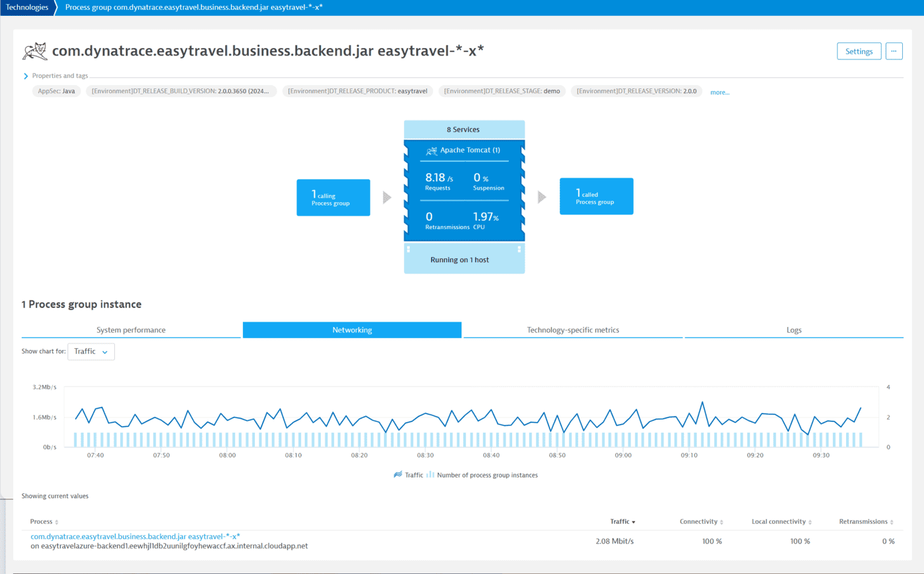Click the DT_RELEASE_PRODUCT: easytravel tag

[358, 91]
